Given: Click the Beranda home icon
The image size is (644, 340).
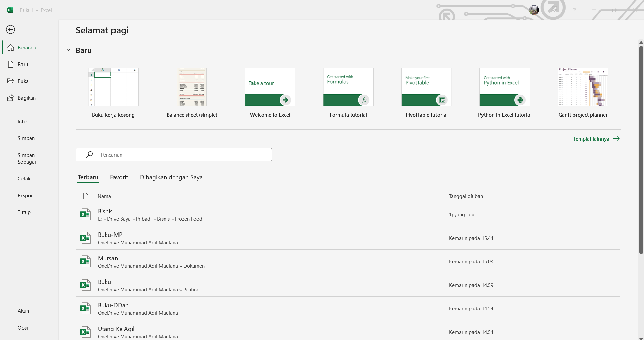Looking at the screenshot, I should 11,47.
